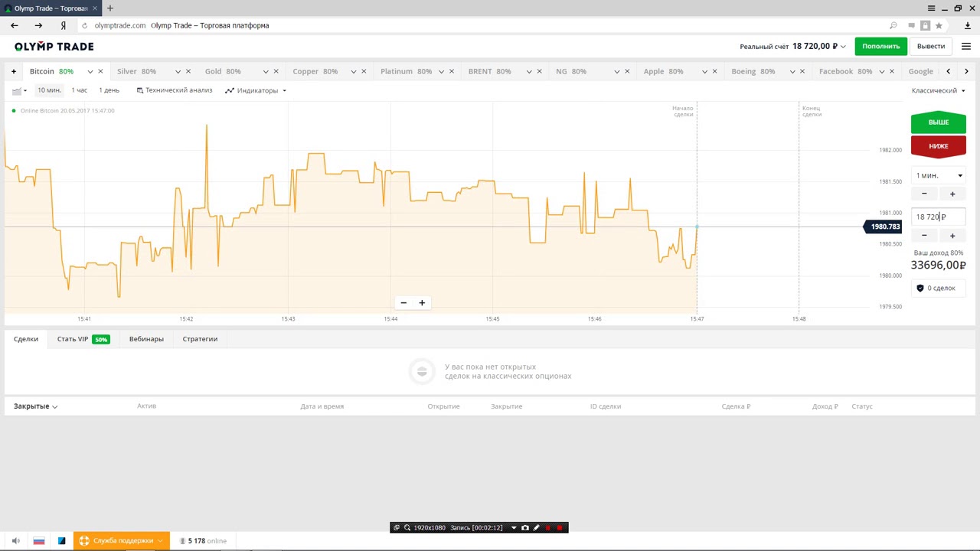Click the plus icon to add asset tab
The height and width of the screenshot is (551, 980).
(13, 71)
